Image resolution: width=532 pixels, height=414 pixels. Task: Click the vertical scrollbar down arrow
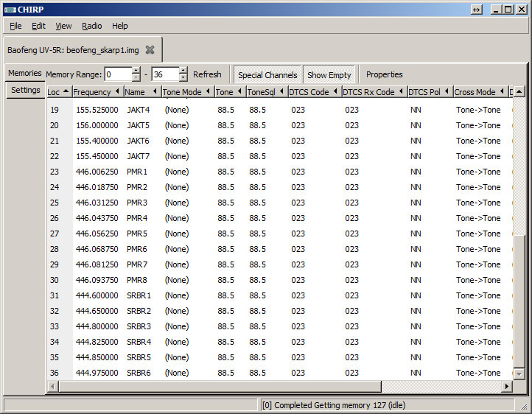point(519,373)
